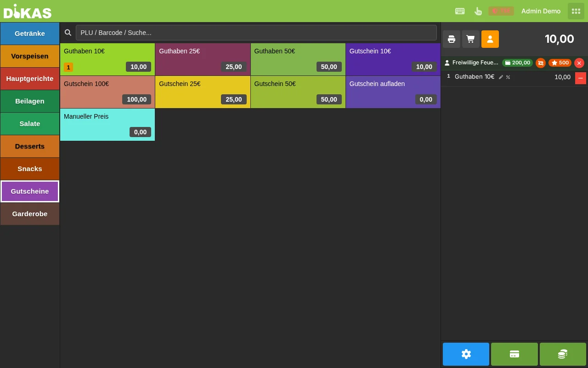Click the Guthaben 10€ cart line name

tap(475, 77)
